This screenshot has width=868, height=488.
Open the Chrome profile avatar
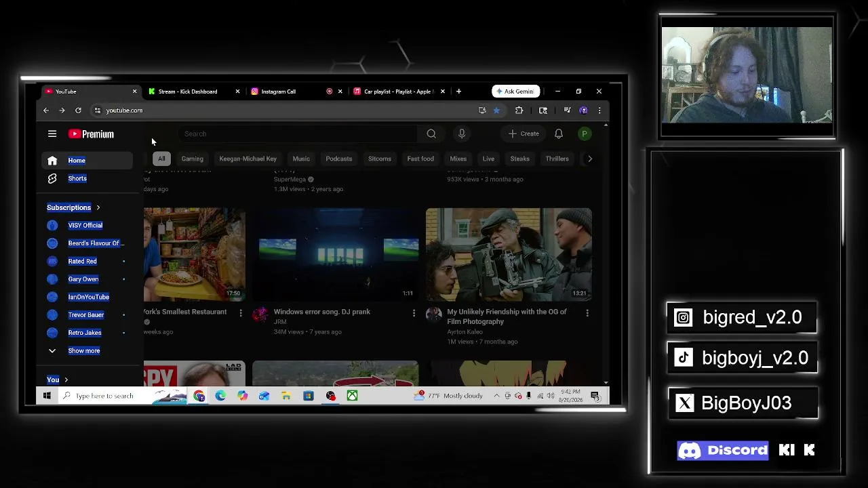point(584,110)
